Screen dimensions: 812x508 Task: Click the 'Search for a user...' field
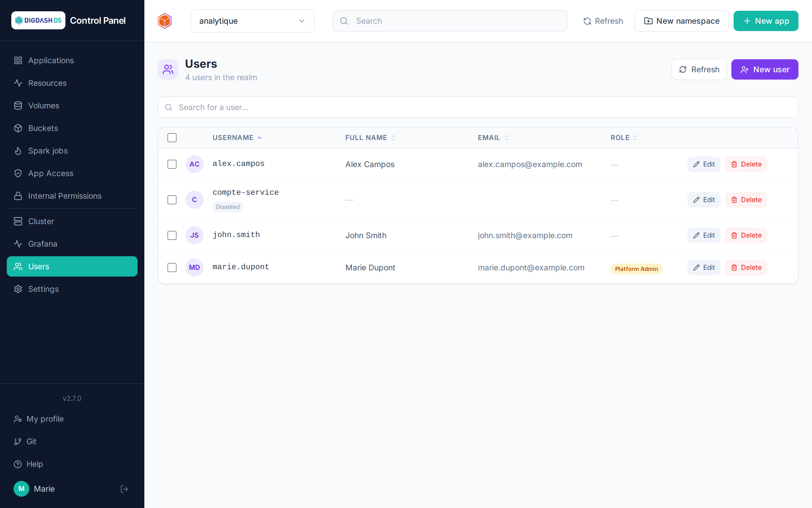478,107
